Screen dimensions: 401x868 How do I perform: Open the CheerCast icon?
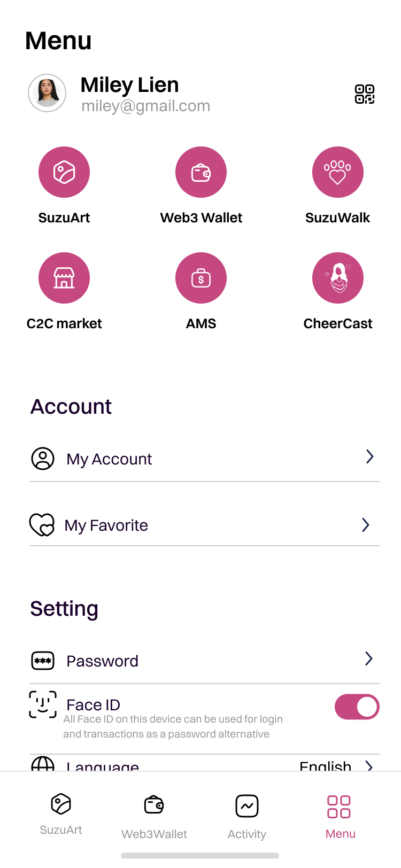(x=338, y=278)
